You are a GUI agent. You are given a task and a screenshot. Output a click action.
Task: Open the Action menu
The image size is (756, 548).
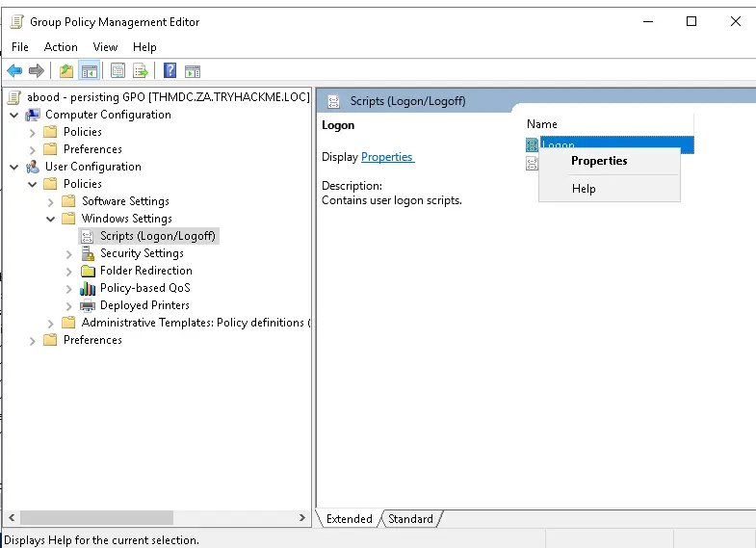pyautogui.click(x=61, y=47)
